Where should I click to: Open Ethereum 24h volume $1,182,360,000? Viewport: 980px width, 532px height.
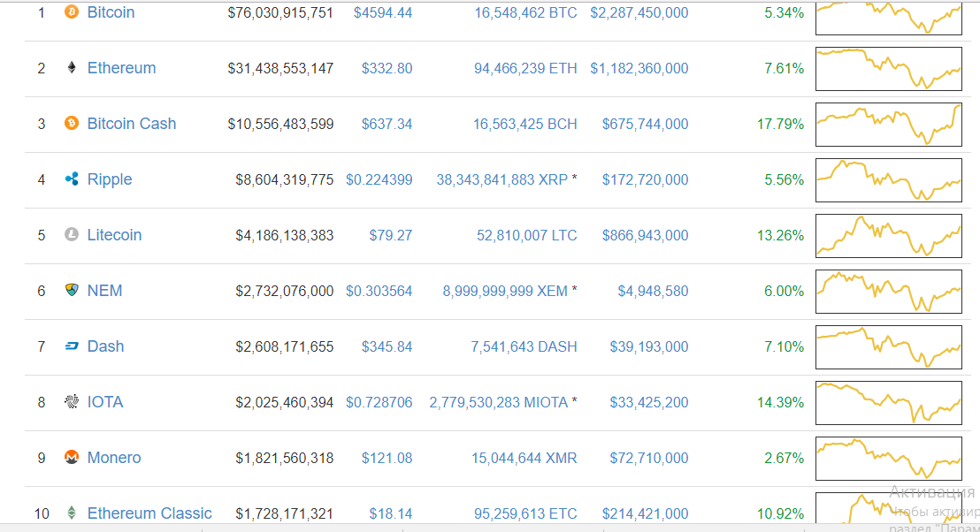pos(639,68)
